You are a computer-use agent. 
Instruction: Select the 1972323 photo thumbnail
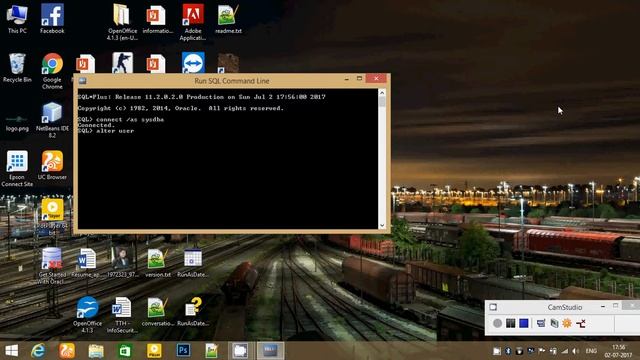(x=122, y=262)
